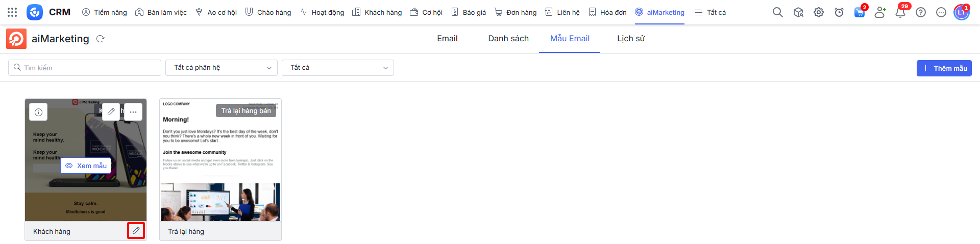Expand the Tất cả filter dropdown
The width and height of the screenshot is (980, 244).
[338, 68]
